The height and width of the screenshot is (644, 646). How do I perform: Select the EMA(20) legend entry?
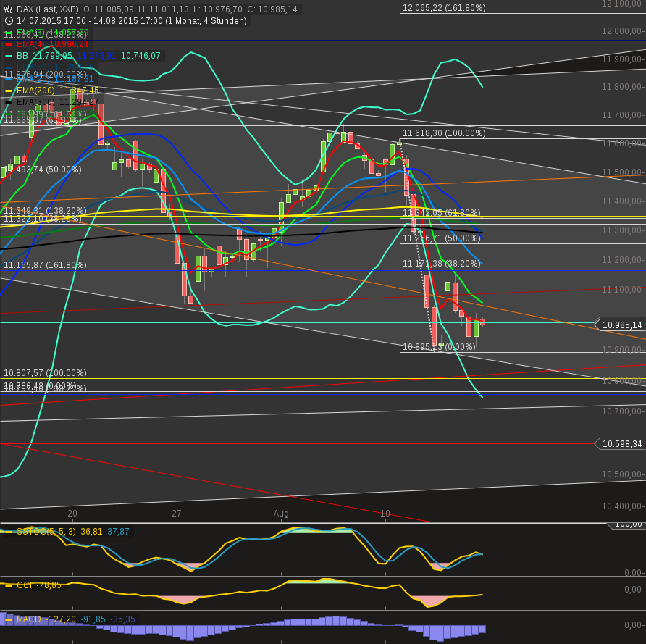click(55, 79)
